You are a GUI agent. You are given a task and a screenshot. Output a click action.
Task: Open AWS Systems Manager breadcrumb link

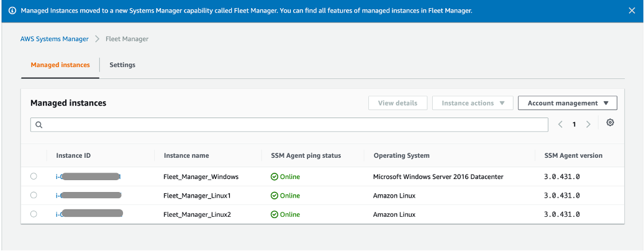(x=55, y=39)
